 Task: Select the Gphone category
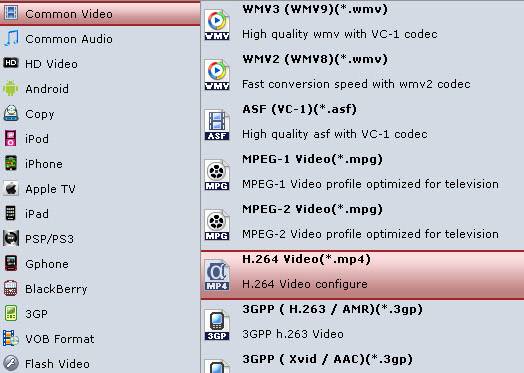(47, 264)
